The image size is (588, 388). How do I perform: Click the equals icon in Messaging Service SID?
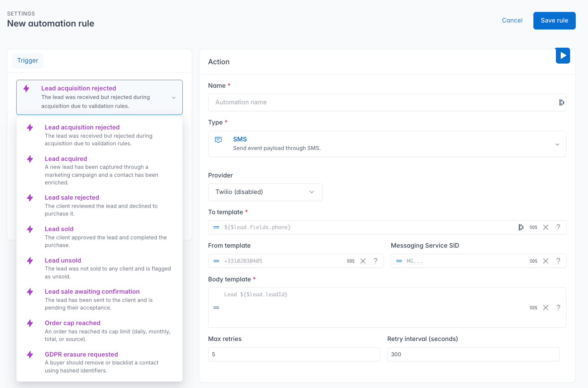tap(399, 261)
